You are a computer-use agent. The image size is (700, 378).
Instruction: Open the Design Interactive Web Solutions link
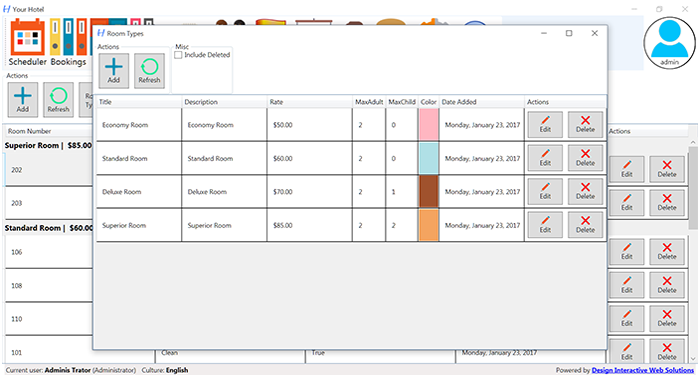click(643, 370)
